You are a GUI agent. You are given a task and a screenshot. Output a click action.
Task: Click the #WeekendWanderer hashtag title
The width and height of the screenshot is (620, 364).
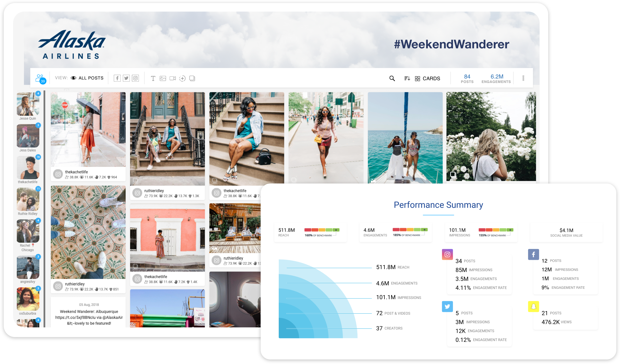point(451,44)
